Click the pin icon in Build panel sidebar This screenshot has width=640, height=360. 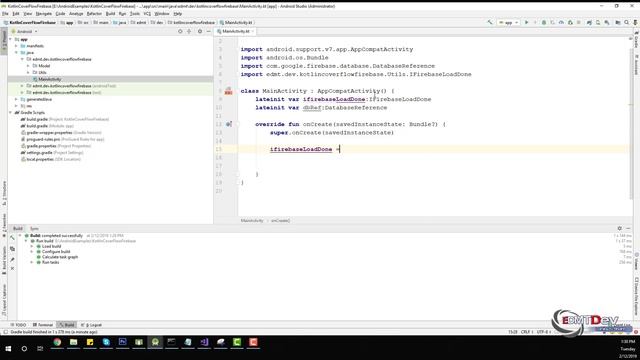coord(12,259)
